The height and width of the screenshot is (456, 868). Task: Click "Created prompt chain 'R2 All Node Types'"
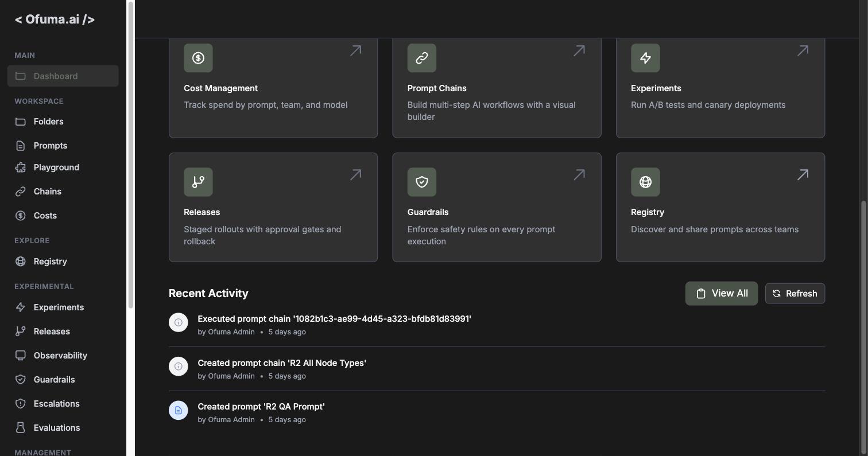click(x=282, y=363)
